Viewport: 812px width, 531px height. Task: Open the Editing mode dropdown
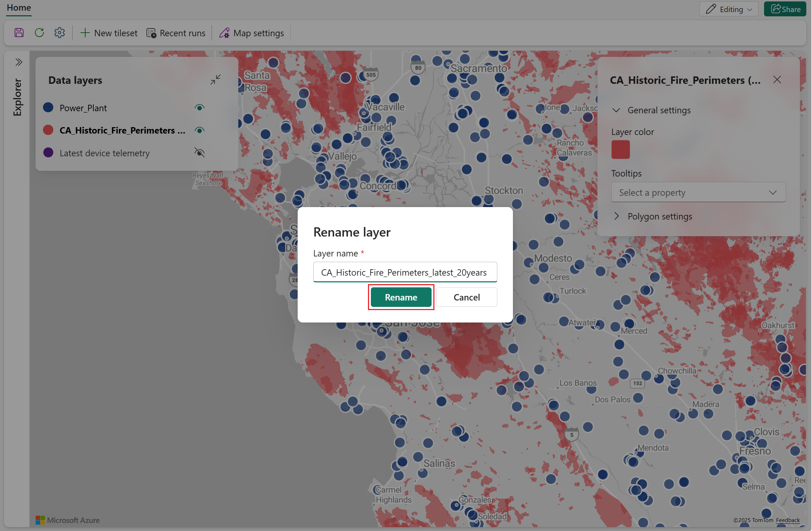tap(729, 9)
